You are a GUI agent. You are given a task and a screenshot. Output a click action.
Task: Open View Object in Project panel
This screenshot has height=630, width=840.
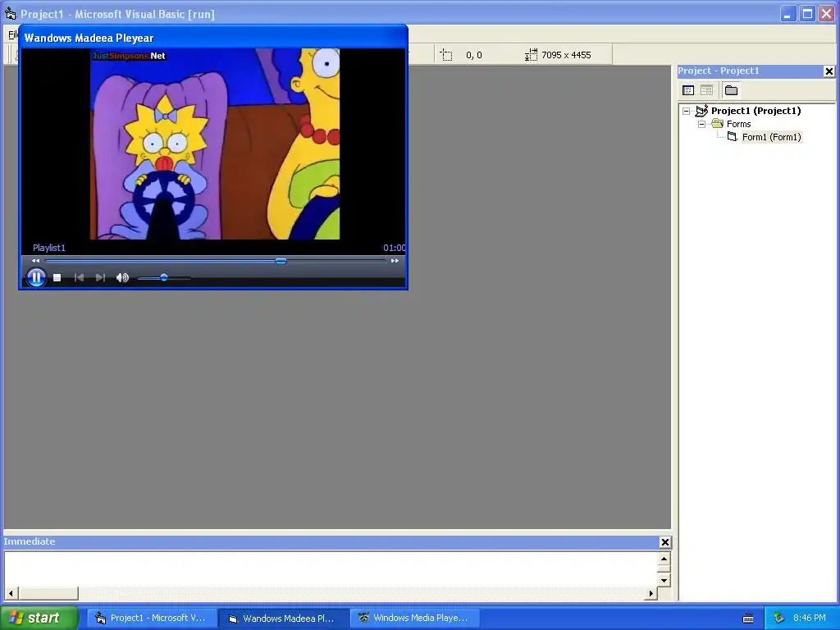tap(706, 90)
